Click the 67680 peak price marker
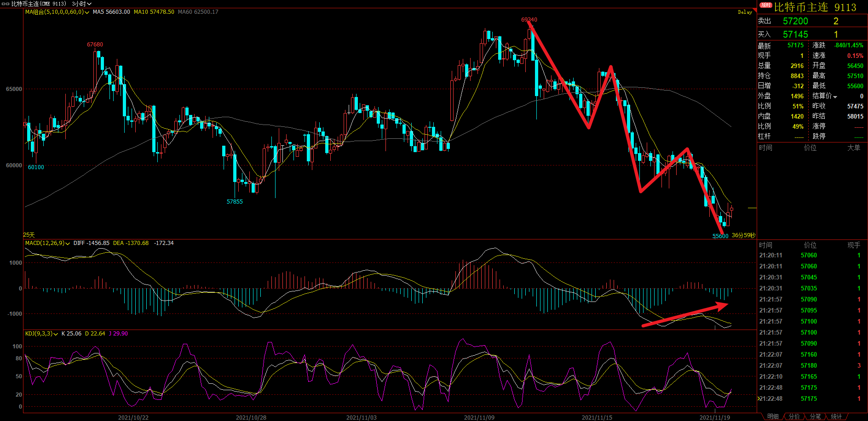 pos(95,45)
